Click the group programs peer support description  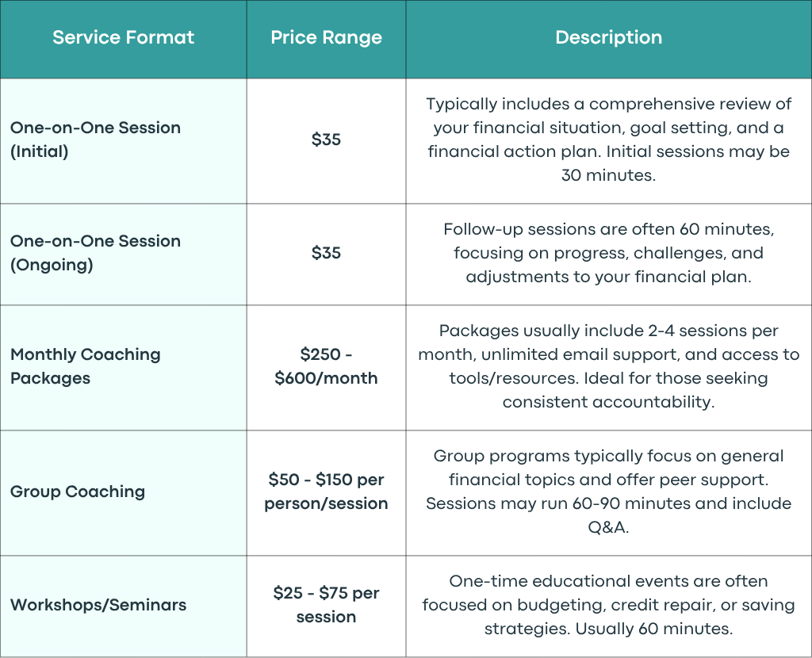(x=608, y=492)
